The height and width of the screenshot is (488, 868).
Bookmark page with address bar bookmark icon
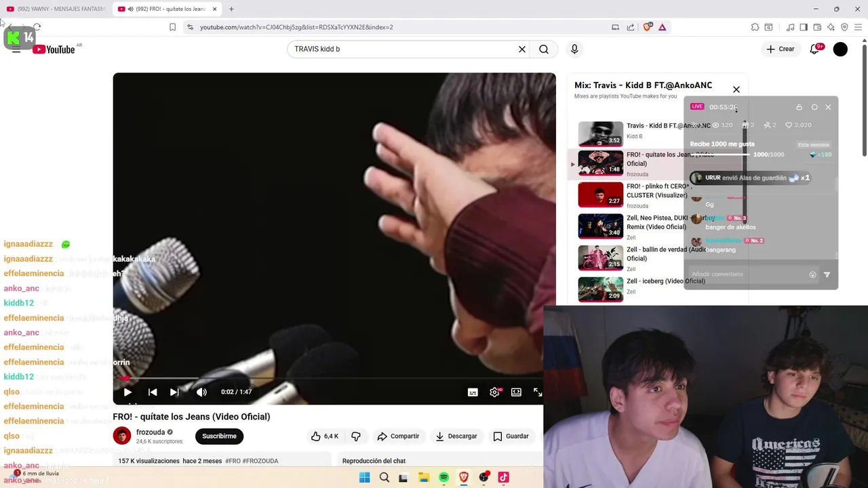(172, 27)
